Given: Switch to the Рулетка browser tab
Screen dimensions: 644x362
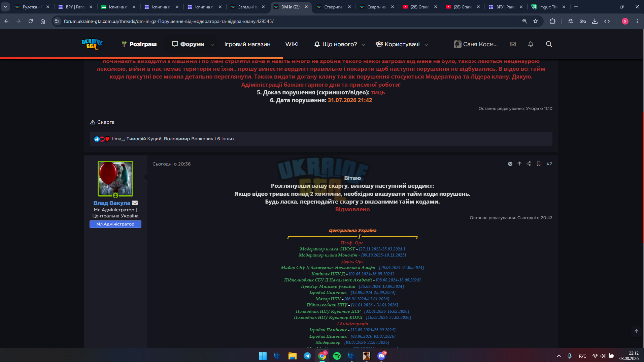Looking at the screenshot, I should click(x=32, y=7).
